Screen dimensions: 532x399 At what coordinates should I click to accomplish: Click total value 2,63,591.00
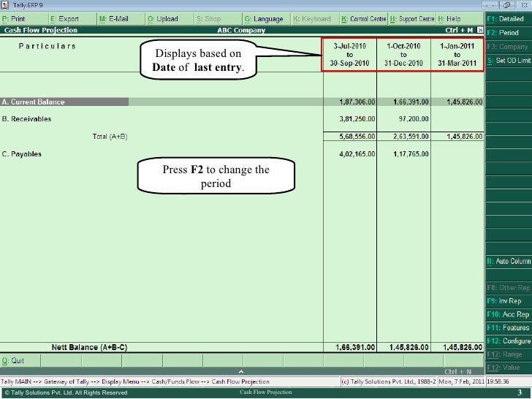(411, 137)
